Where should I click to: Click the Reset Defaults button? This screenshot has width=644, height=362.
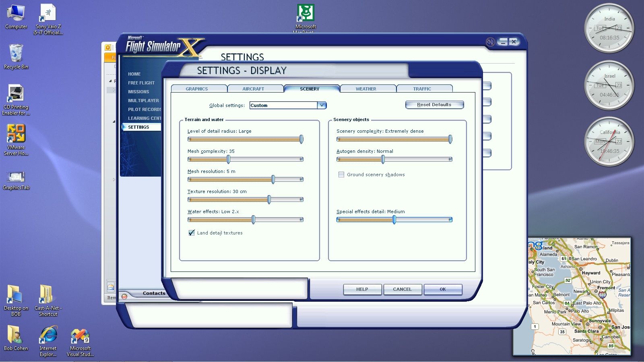(x=434, y=105)
